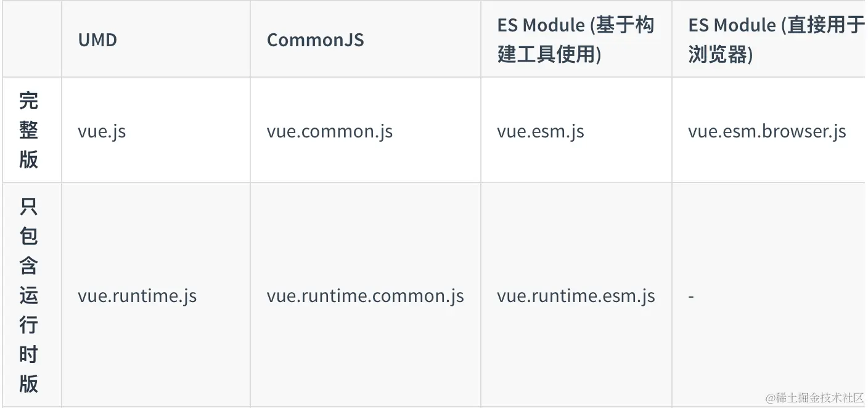Click the dash in the last column
This screenshot has height=408, width=868.
click(691, 296)
